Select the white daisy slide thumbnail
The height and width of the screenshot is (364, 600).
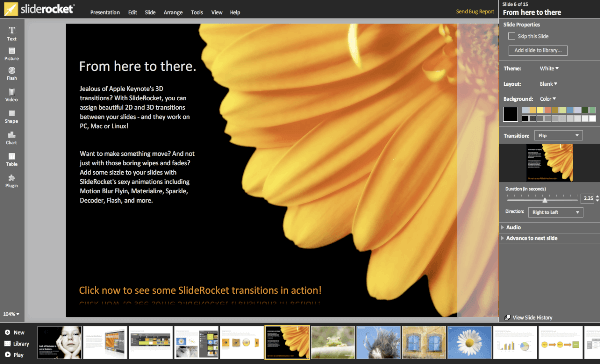(469, 342)
